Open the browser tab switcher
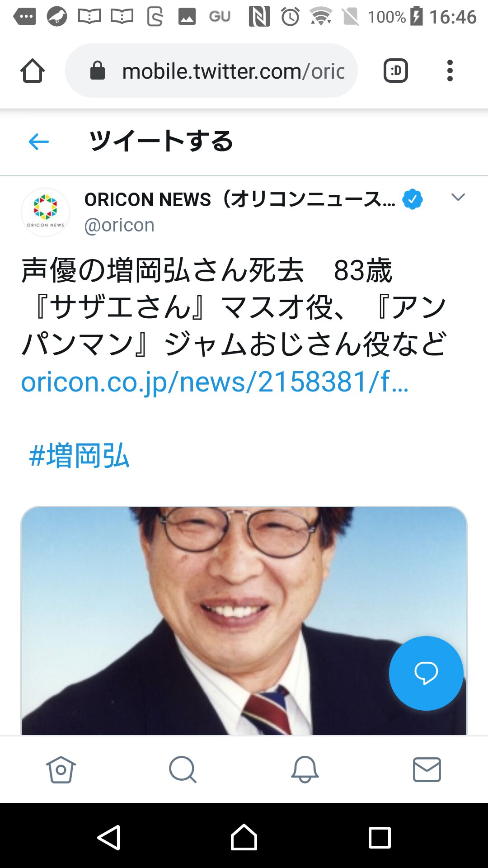488x868 pixels. (x=396, y=71)
